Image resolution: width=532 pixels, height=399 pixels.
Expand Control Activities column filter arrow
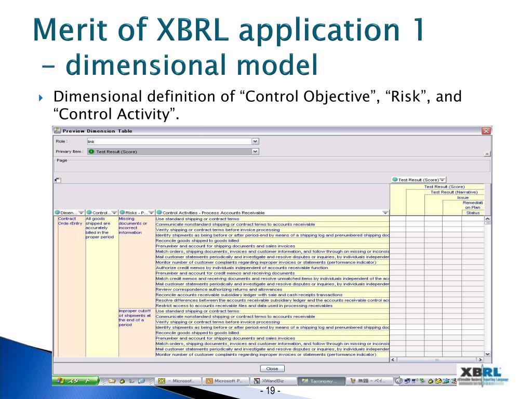[385, 212]
